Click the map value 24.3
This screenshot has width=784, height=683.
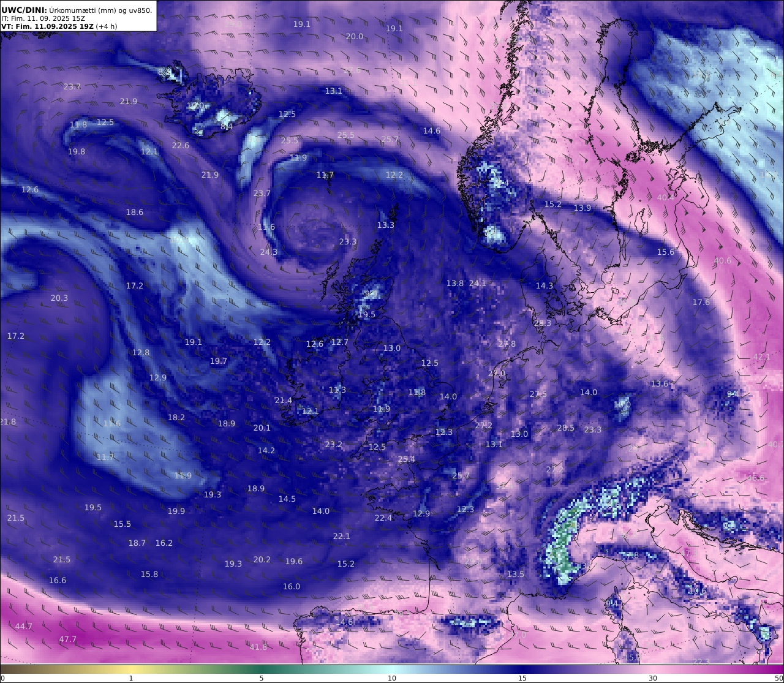[x=269, y=252]
